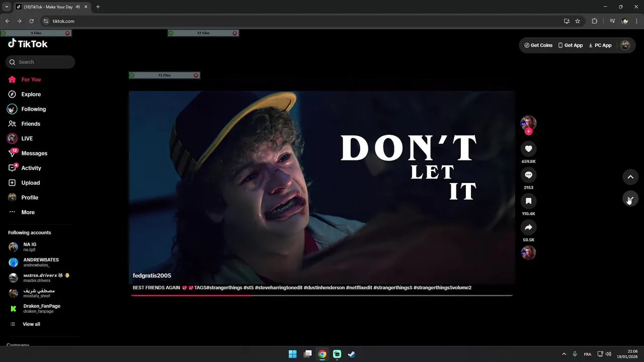The height and width of the screenshot is (362, 644).
Task: Seek on the video progress bar
Action: click(322, 295)
